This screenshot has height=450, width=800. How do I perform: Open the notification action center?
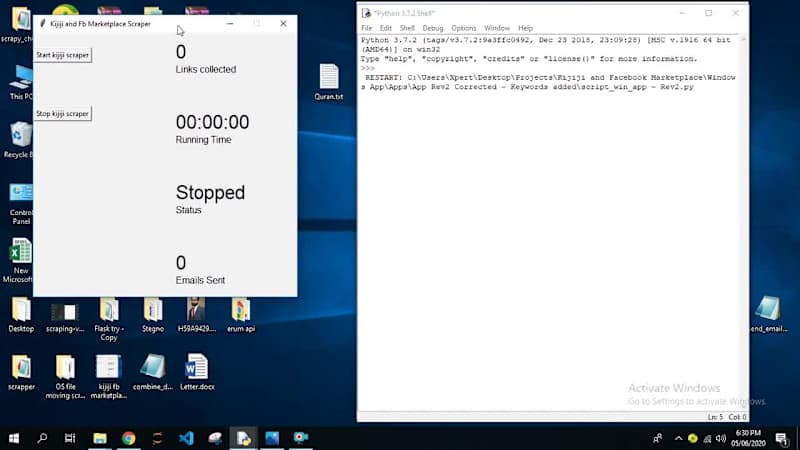click(781, 438)
